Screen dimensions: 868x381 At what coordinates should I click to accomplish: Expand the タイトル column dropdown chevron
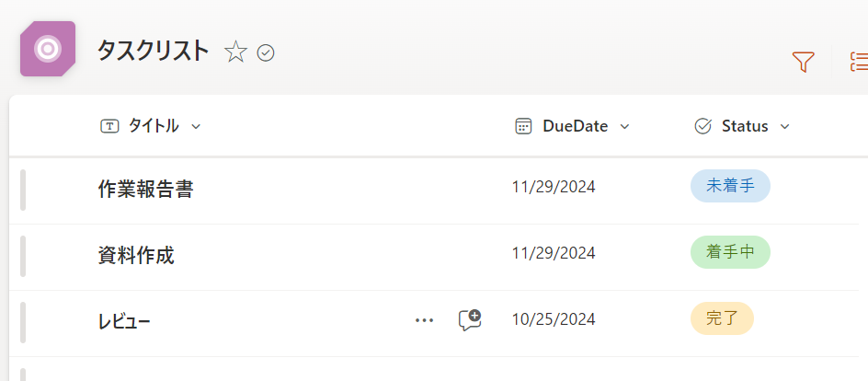[x=196, y=127]
